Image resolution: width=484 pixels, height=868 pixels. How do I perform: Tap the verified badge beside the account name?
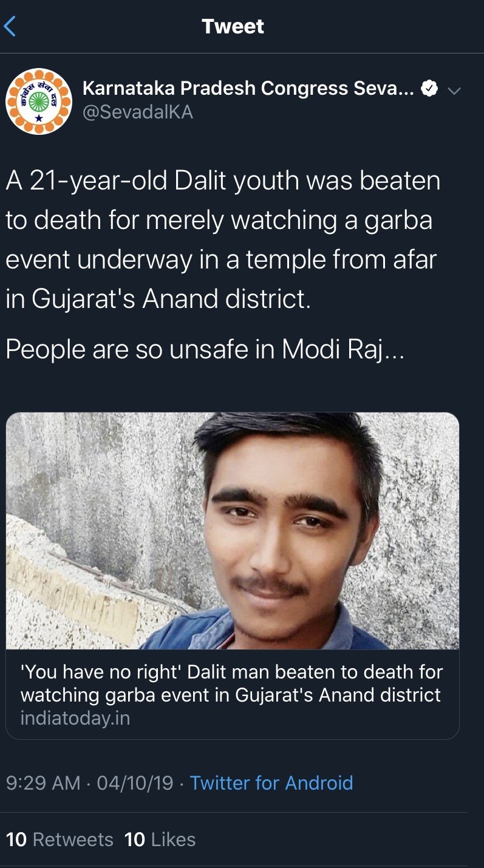pyautogui.click(x=429, y=89)
